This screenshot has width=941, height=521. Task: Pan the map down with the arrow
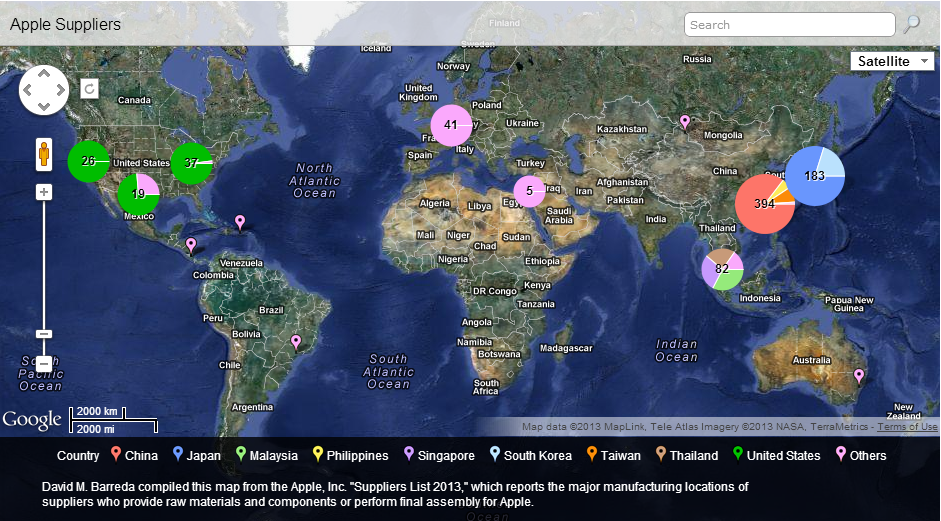coord(44,106)
